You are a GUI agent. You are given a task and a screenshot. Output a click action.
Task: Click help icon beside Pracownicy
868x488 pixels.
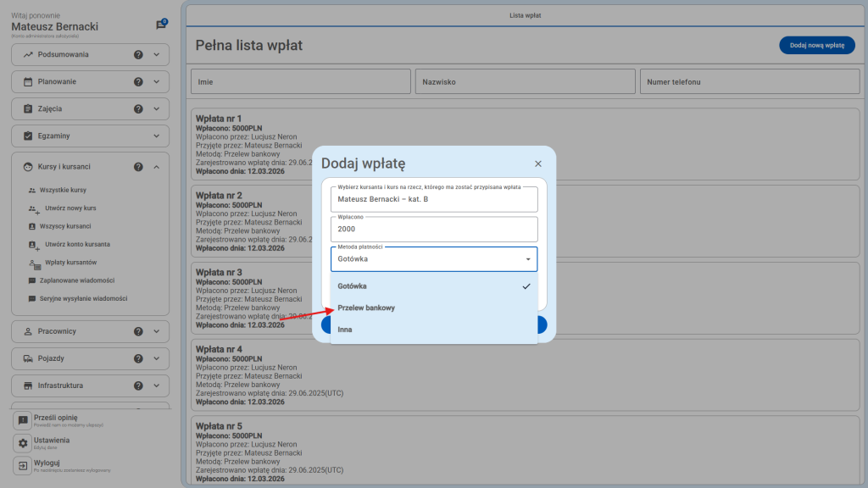point(138,331)
